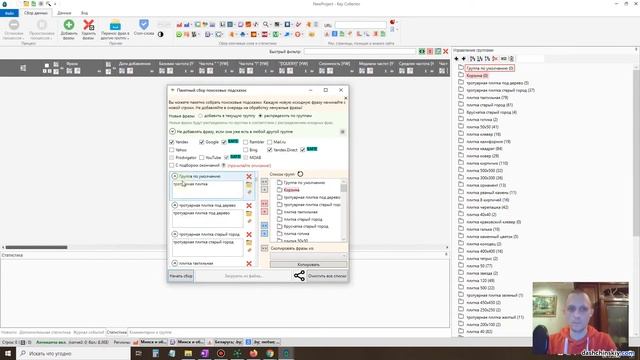Collapse the 'Группа по умолчанию' phrase block
The height and width of the screenshot is (360, 640).
pos(175,176)
